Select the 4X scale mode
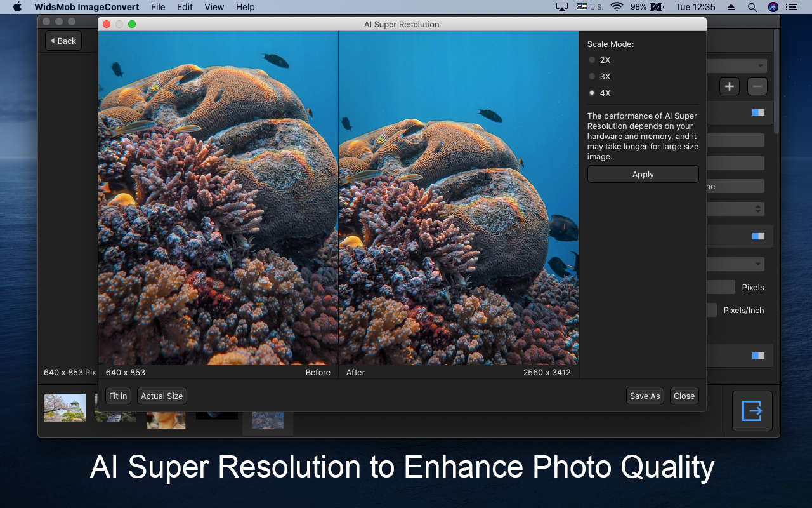The height and width of the screenshot is (508, 812). 592,93
